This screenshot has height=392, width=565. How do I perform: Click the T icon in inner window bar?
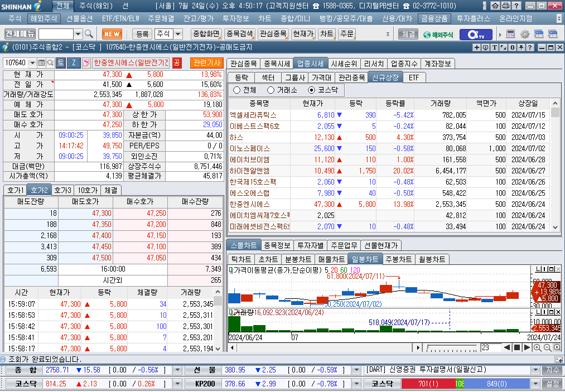click(x=494, y=47)
